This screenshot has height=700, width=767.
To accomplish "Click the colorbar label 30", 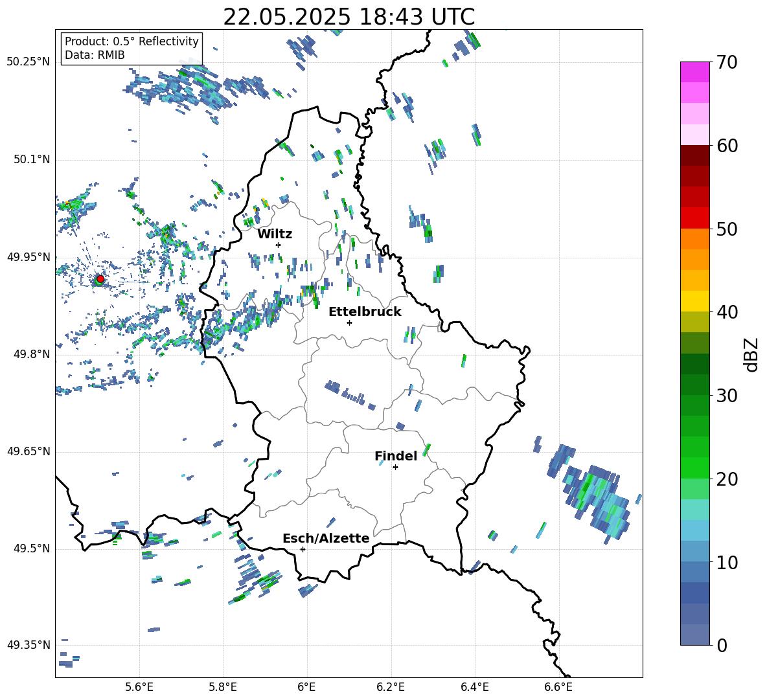I will [x=726, y=396].
